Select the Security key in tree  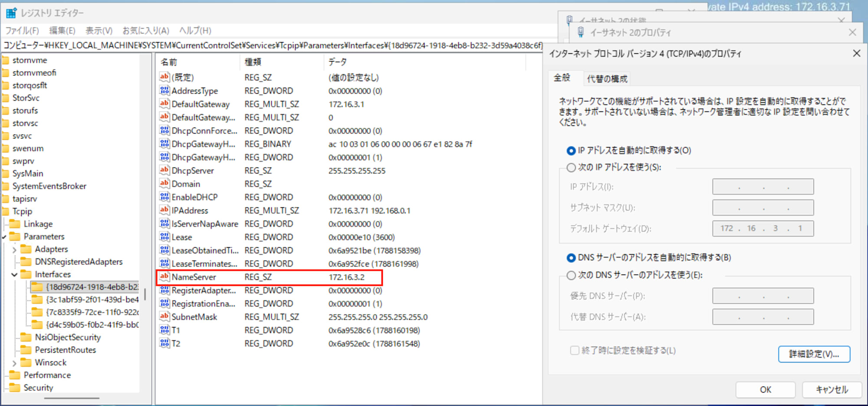click(38, 387)
